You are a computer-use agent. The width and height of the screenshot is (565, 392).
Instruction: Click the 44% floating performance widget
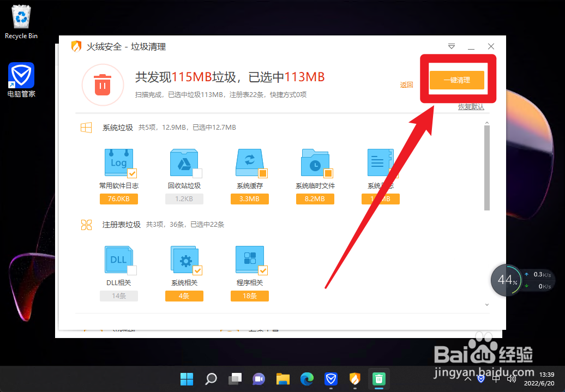pos(507,280)
